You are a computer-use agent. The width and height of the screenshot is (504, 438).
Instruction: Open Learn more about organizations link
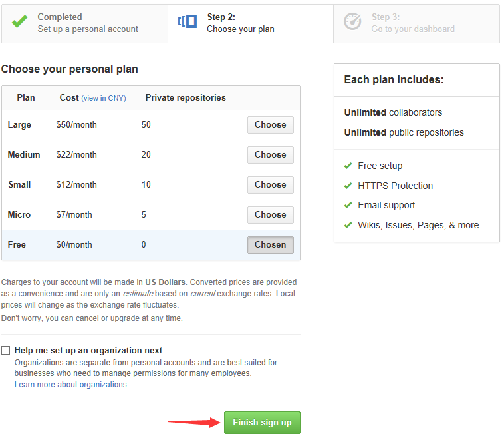71,385
